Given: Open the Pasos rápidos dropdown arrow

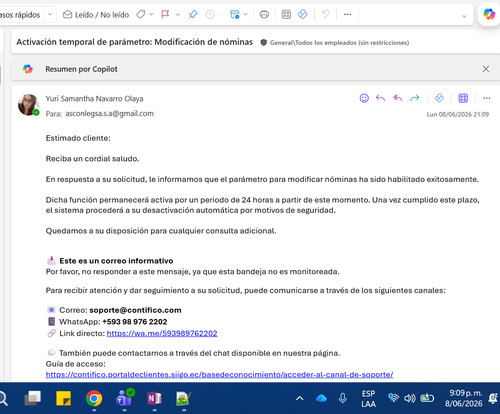Looking at the screenshot, I should (50, 14).
